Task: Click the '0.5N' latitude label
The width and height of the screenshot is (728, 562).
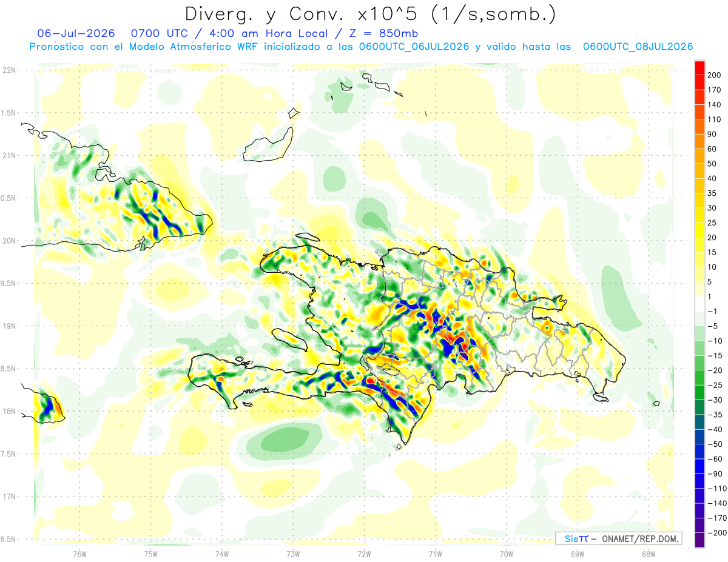Action: click(9, 198)
